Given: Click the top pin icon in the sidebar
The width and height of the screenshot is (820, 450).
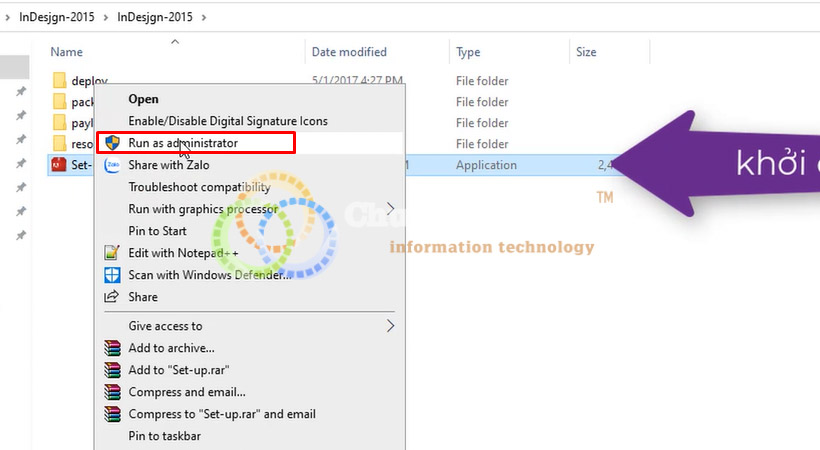Looking at the screenshot, I should 21,92.
